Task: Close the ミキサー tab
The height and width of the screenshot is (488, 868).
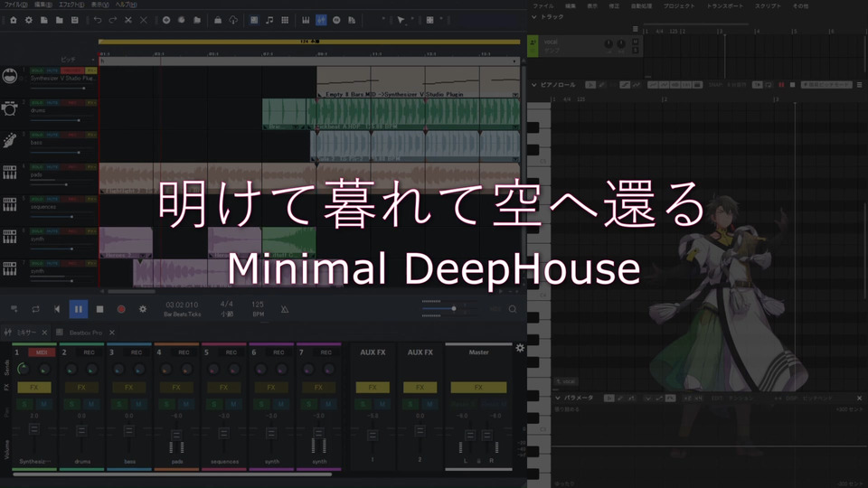Action: [44, 333]
